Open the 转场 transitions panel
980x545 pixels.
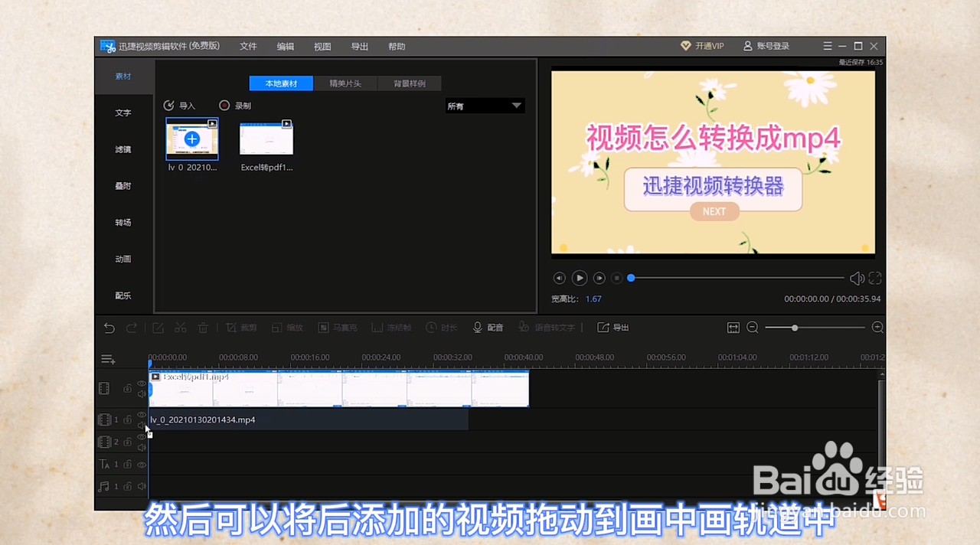tap(122, 222)
